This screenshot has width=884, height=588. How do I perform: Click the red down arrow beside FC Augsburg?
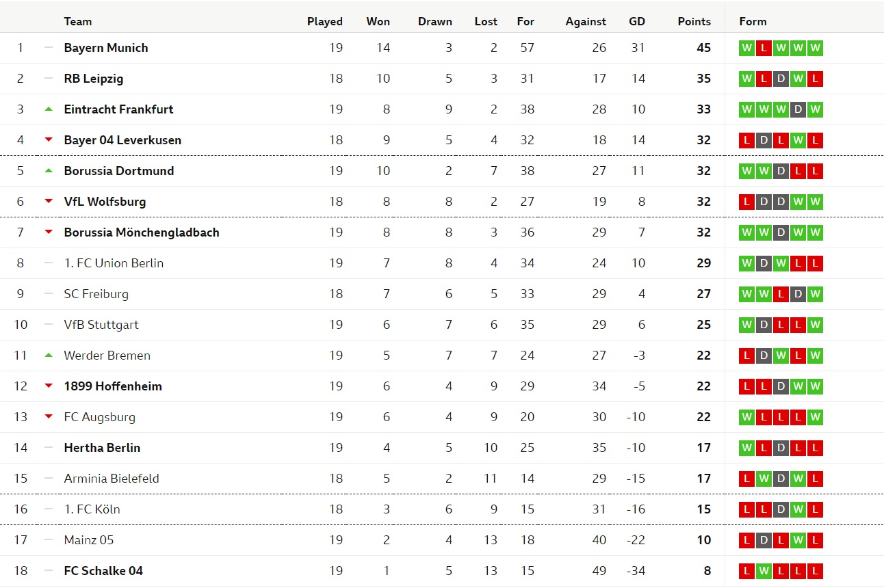click(x=49, y=417)
